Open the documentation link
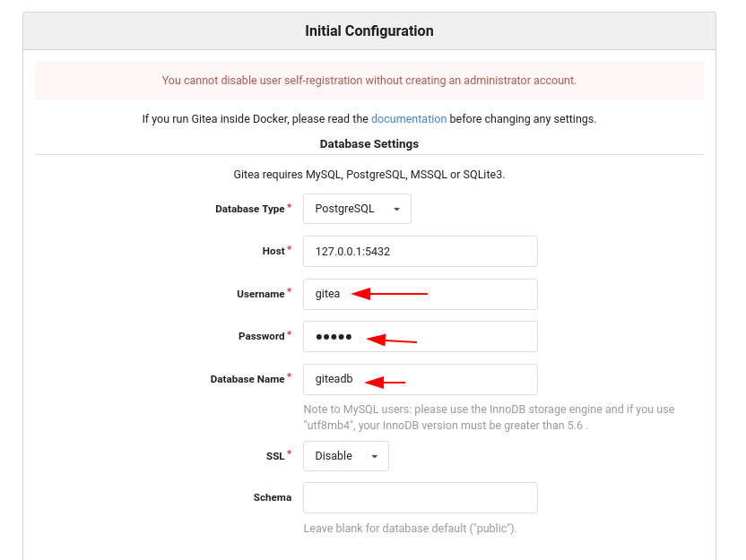 [x=409, y=119]
